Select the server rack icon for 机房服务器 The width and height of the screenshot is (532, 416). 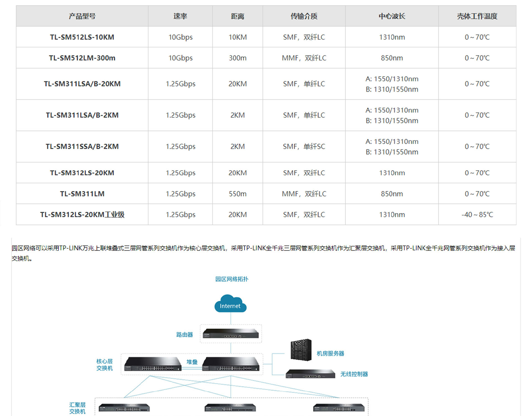click(301, 350)
